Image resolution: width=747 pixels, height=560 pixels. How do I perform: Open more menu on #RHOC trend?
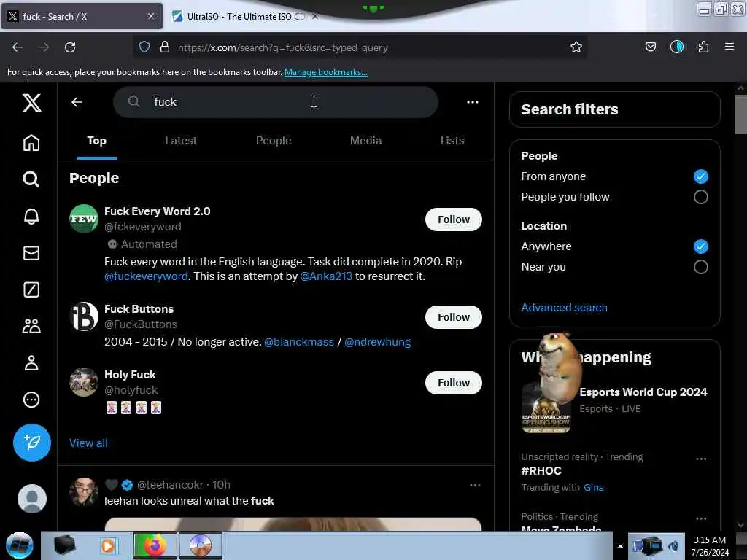[701, 459]
